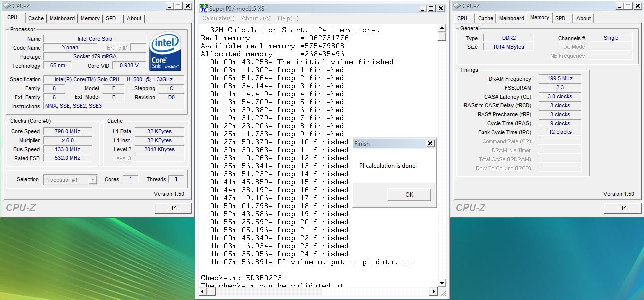Click the Core Speed 798.0 MHz value
Viewport: 644px width, 300px height.
coord(67,132)
